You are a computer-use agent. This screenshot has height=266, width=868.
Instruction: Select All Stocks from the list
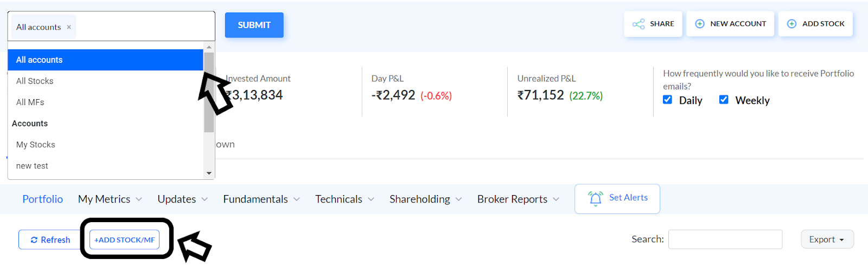point(105,81)
